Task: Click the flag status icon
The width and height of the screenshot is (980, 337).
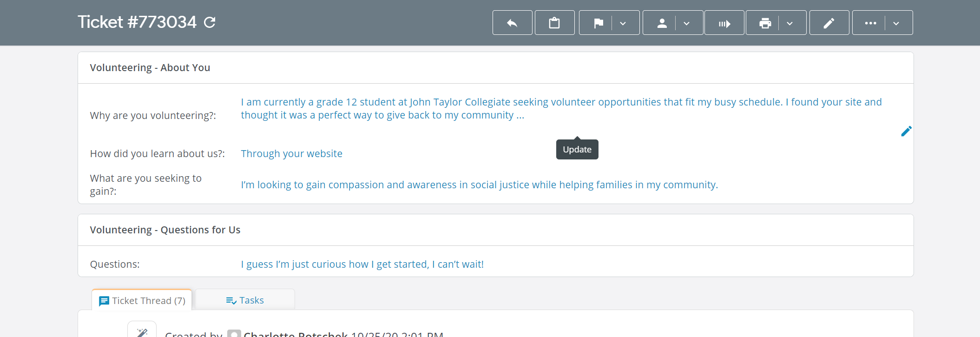Action: (598, 23)
